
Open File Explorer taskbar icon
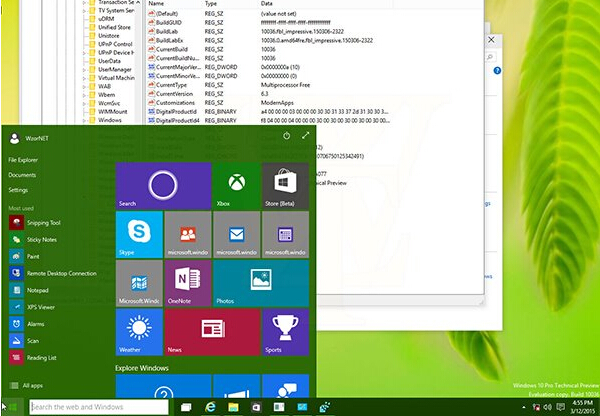(233, 407)
